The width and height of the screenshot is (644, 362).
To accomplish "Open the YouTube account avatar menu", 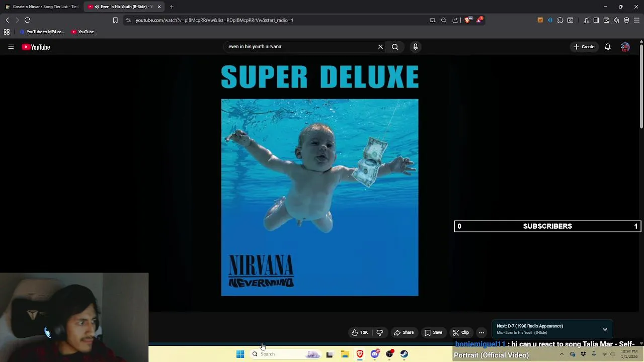I will coord(625,47).
